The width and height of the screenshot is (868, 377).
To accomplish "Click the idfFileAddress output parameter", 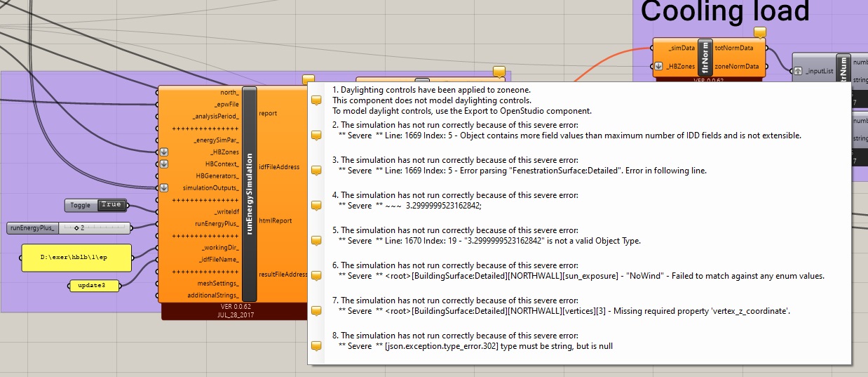I will (279, 167).
